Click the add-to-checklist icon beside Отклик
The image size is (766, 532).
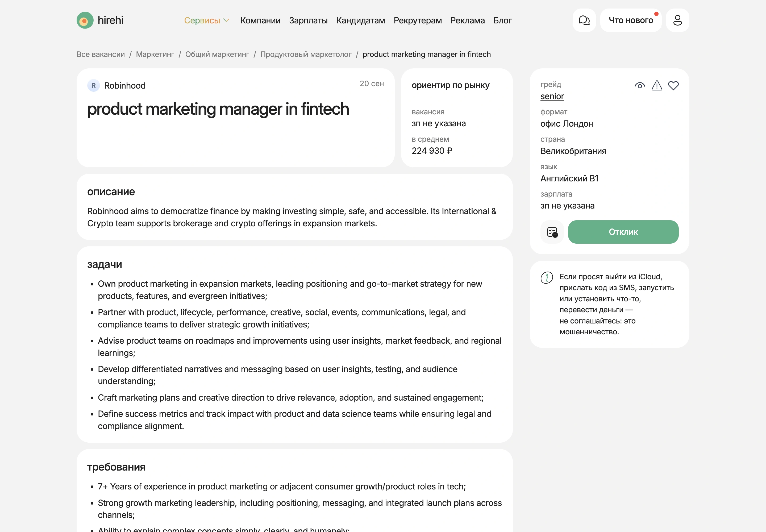(x=552, y=232)
